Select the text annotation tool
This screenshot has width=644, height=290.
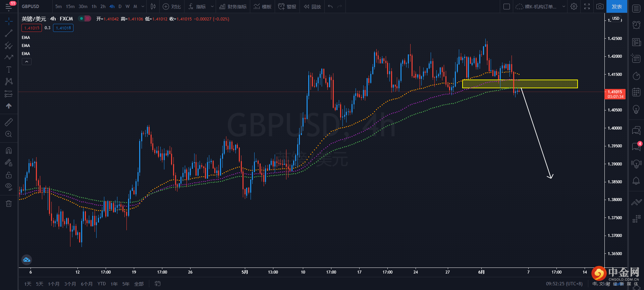click(x=9, y=69)
